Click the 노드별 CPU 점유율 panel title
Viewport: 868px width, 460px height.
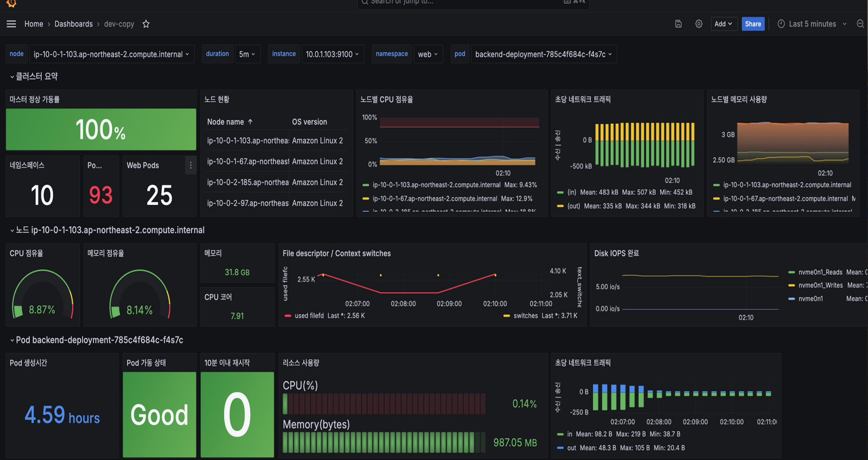coord(387,99)
